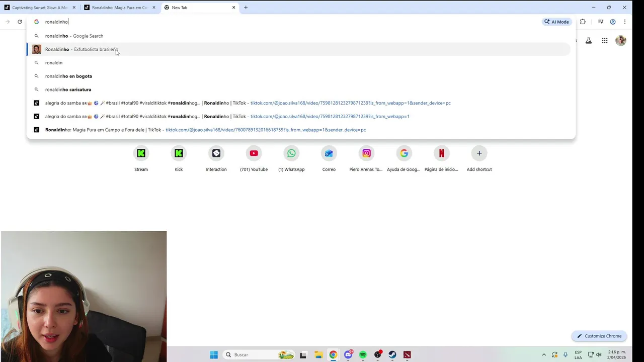Viewport: 644px width, 362px height.
Task: Select the ronaldinho en bogota suggestion
Action: (298, 76)
